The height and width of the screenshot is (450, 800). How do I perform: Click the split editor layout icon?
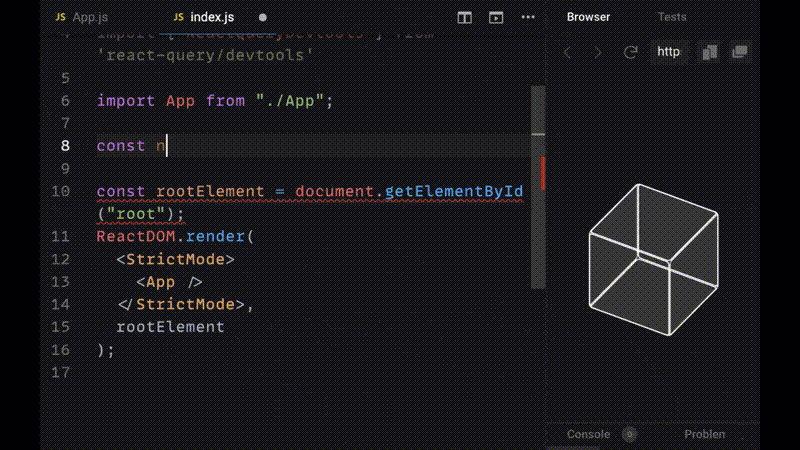(465, 18)
